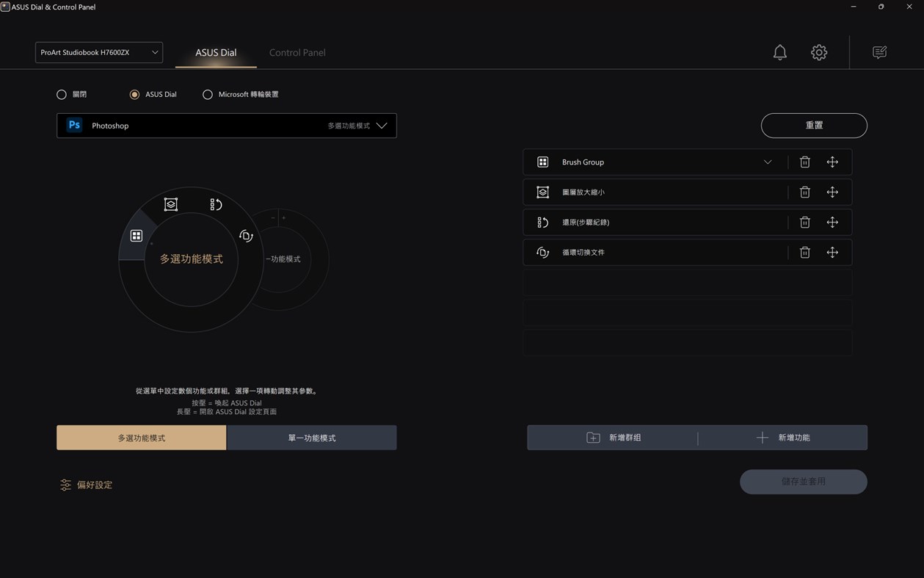924x578 pixels.
Task: Open the ProArt Studiobook H7600ZX device dropdown
Action: 98,52
